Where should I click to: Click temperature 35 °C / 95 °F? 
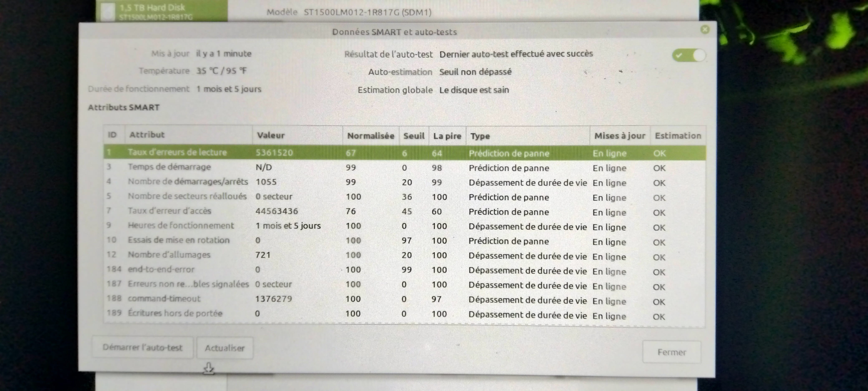tap(221, 71)
